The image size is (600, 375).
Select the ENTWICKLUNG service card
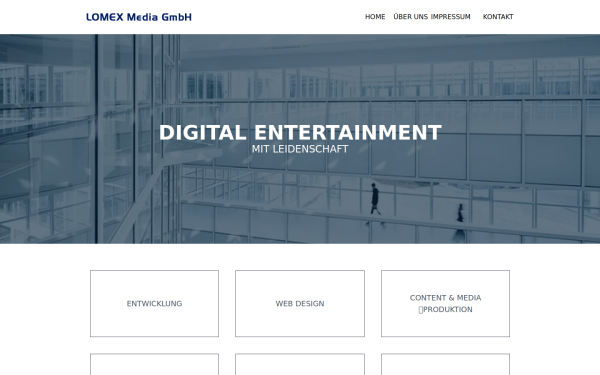(x=155, y=303)
